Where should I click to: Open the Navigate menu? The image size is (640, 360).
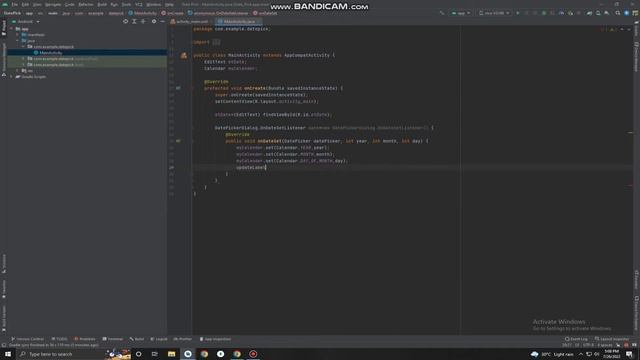[x=53, y=4]
